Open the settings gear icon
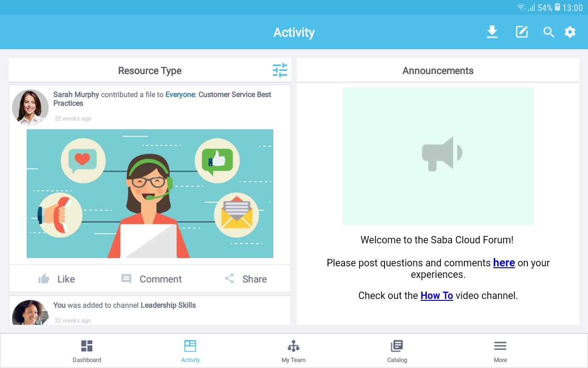This screenshot has width=588, height=368. click(570, 32)
